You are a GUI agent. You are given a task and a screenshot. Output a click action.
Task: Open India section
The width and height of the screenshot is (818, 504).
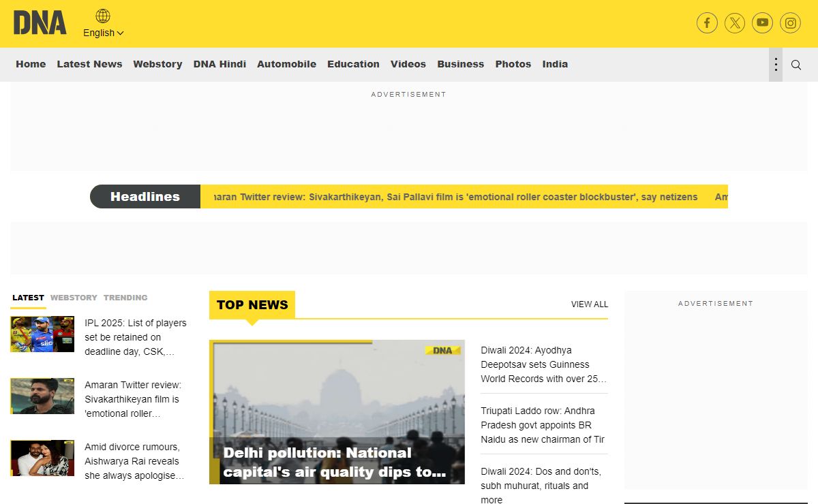[x=555, y=64]
